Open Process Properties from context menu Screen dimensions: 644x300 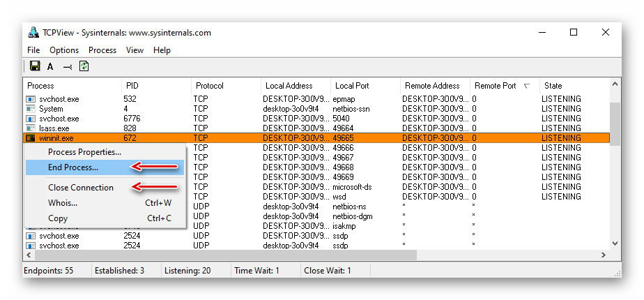pos(84,151)
